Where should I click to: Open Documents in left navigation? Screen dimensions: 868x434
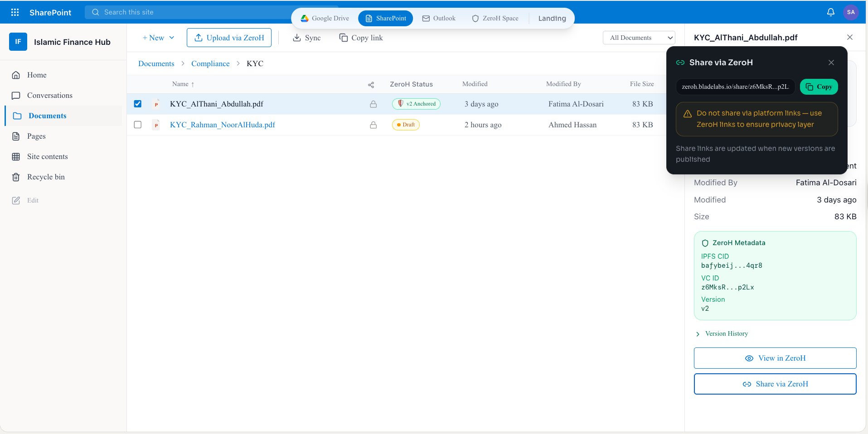click(x=63, y=116)
